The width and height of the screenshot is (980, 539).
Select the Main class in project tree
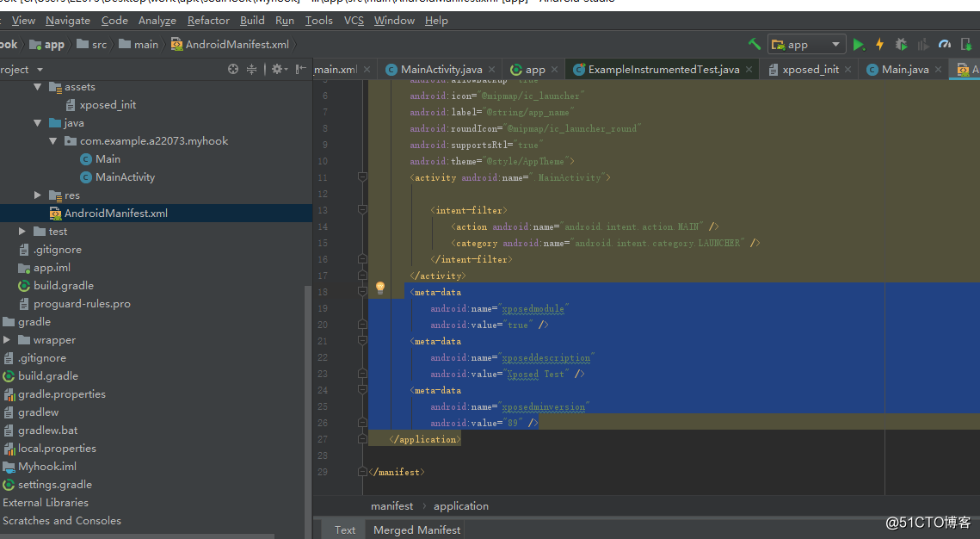108,159
